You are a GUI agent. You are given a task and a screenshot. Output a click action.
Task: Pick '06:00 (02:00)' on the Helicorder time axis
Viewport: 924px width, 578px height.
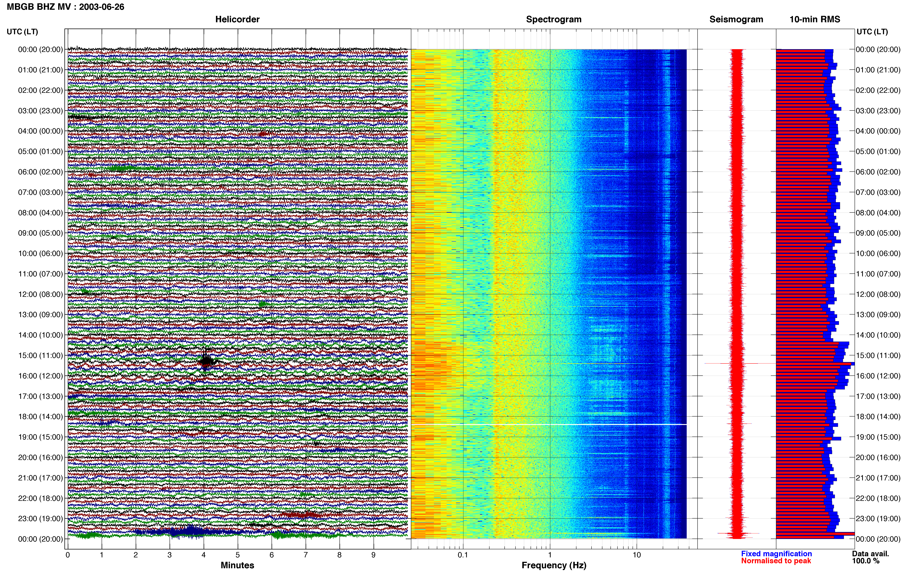coord(41,172)
